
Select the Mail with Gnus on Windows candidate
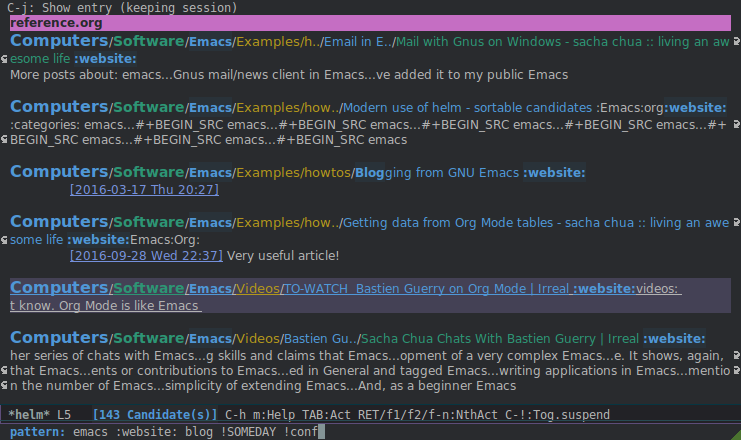(370, 42)
